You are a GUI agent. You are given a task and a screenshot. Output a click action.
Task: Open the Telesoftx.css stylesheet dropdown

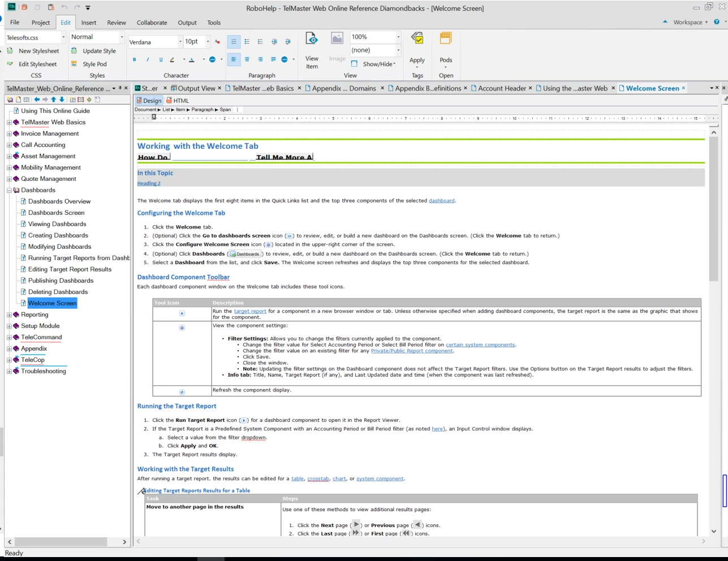coord(63,37)
